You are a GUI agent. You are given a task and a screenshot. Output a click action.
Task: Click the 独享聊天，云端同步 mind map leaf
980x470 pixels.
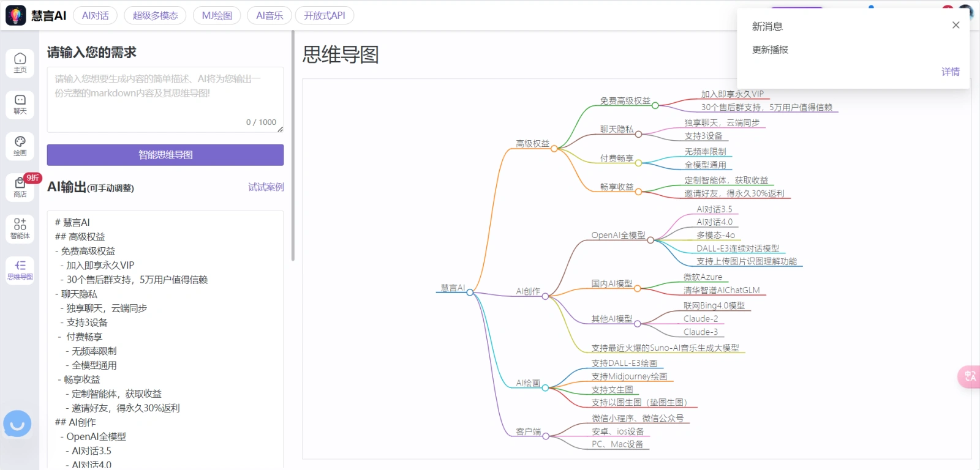tap(722, 123)
